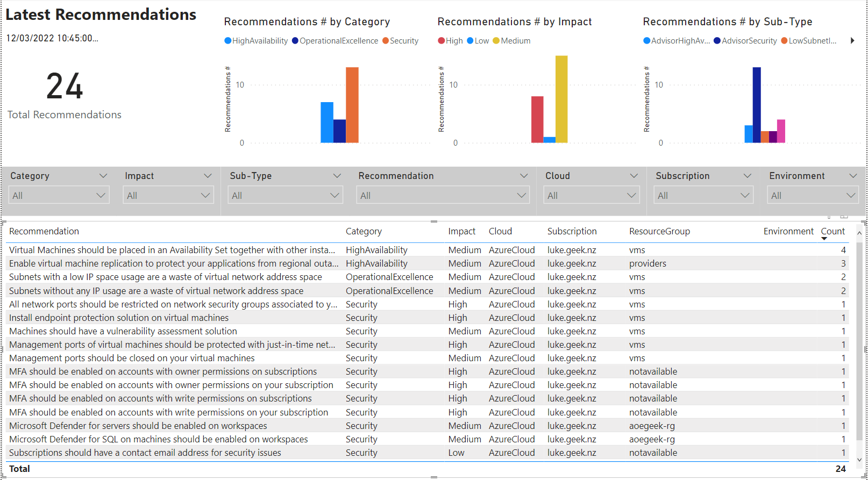Click the Count column sort arrow indicator

coord(824,239)
